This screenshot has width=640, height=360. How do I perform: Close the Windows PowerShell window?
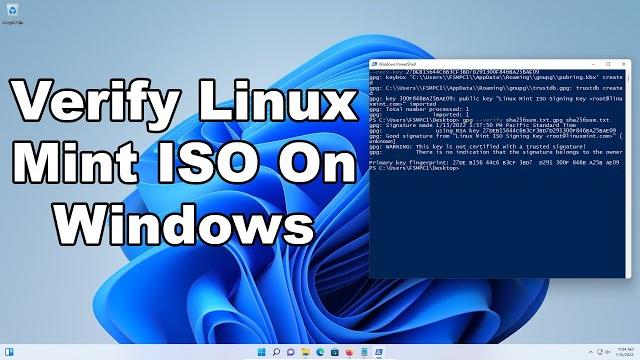(623, 64)
